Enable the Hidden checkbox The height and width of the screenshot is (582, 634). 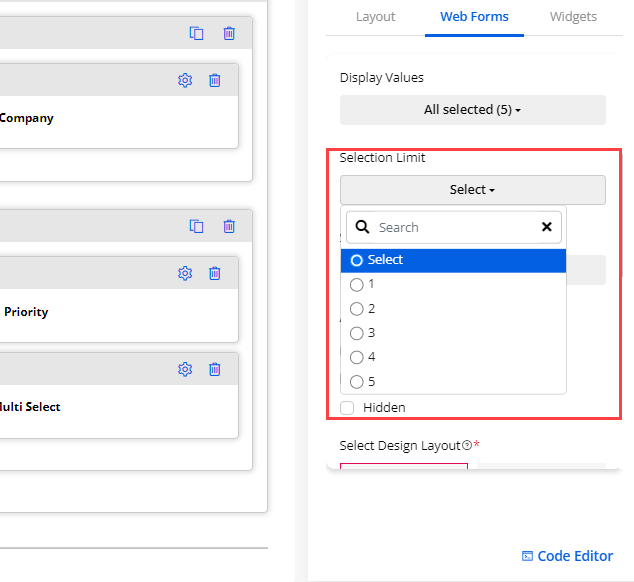[x=347, y=407]
